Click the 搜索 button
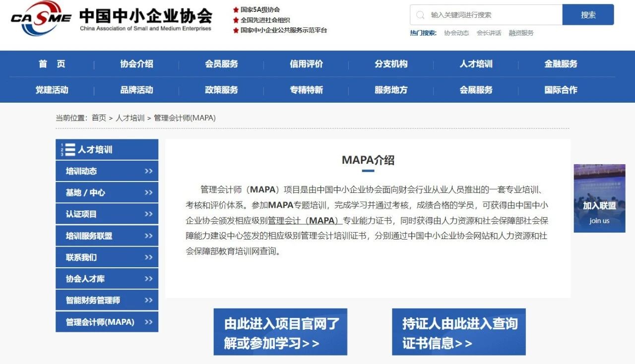 (x=588, y=15)
